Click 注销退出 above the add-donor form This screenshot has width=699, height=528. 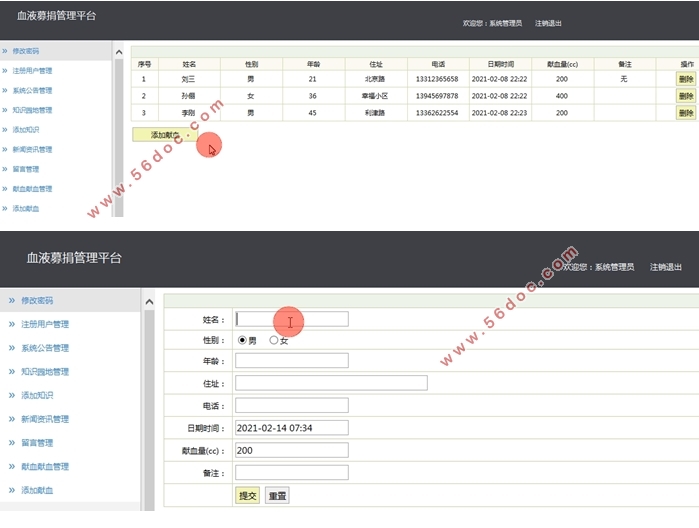[x=666, y=267]
